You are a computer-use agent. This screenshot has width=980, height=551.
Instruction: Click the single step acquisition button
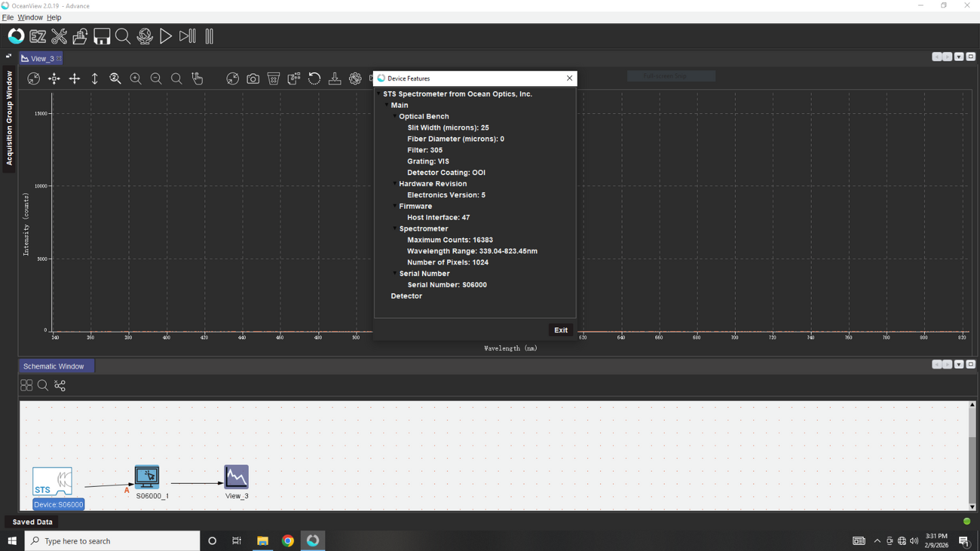(187, 37)
